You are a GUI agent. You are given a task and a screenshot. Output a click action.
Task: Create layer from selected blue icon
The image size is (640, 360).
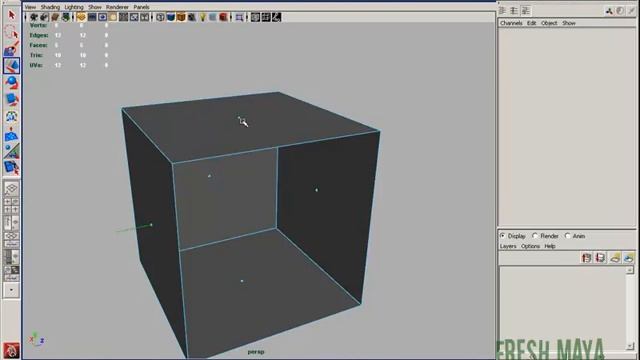coord(629,258)
